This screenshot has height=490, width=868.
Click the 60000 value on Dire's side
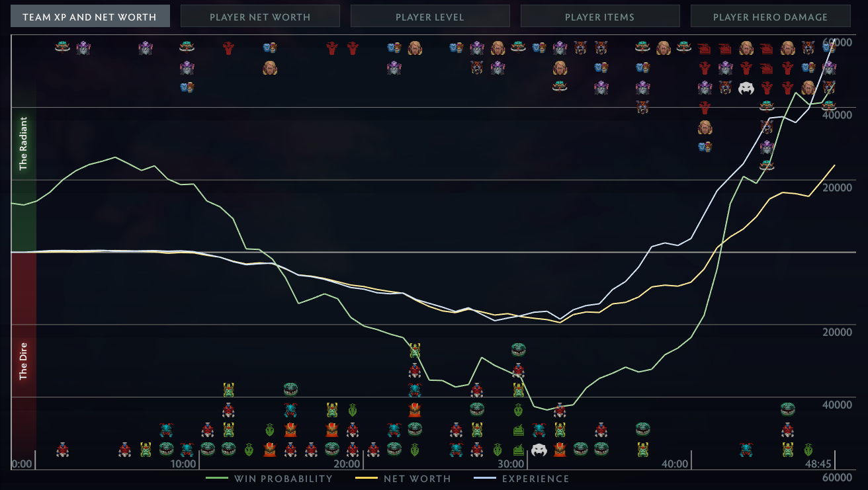[837, 477]
